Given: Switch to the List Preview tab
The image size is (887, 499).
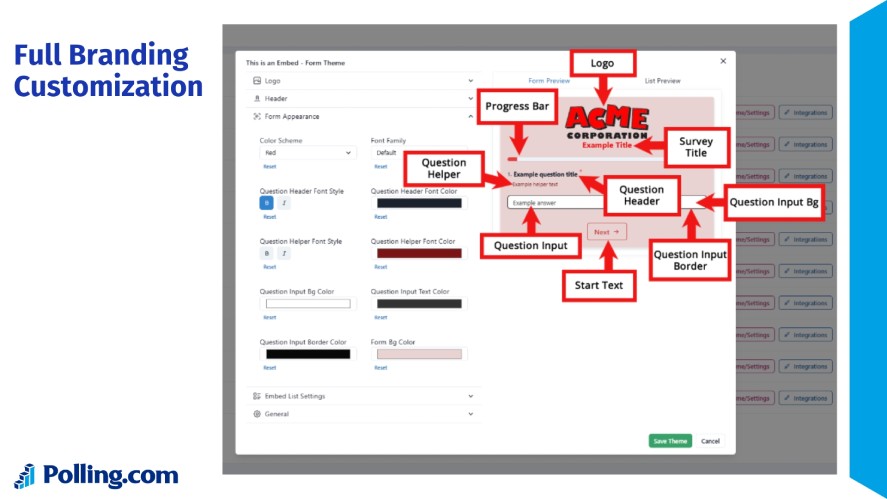Looking at the screenshot, I should (x=662, y=81).
